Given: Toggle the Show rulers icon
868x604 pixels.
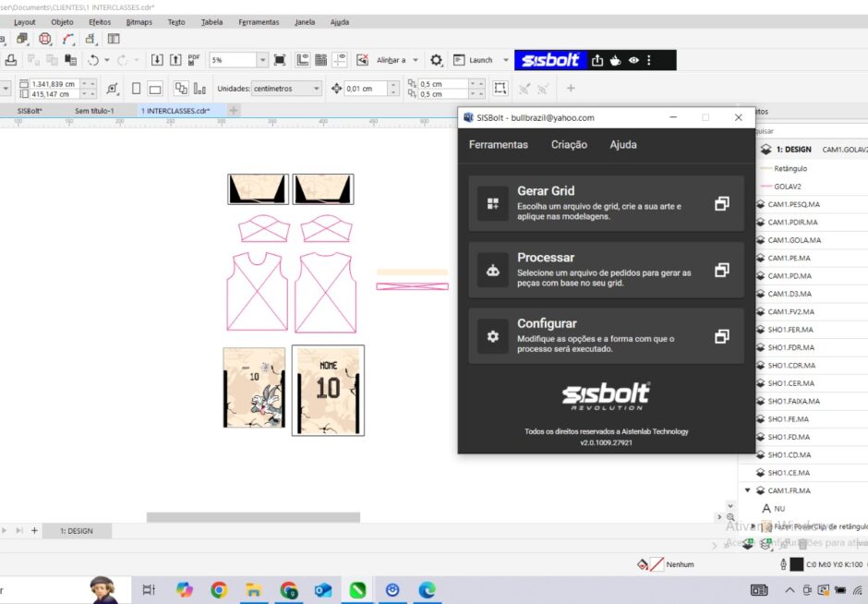Looking at the screenshot, I should pos(303,60).
